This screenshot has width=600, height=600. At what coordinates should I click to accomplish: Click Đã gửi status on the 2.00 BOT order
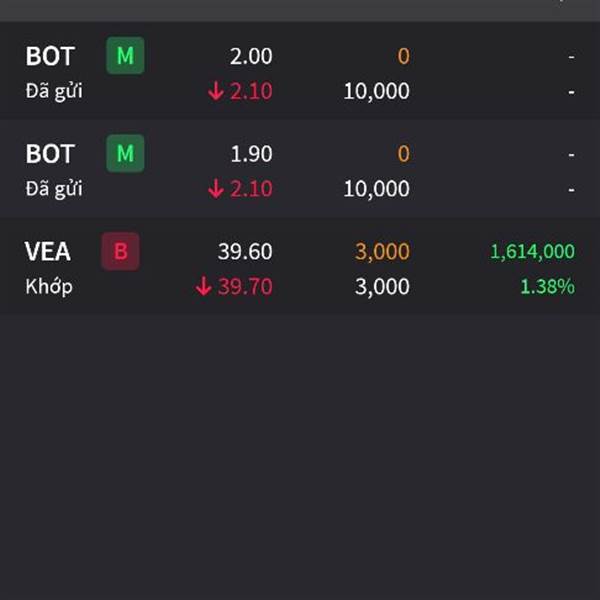54,91
